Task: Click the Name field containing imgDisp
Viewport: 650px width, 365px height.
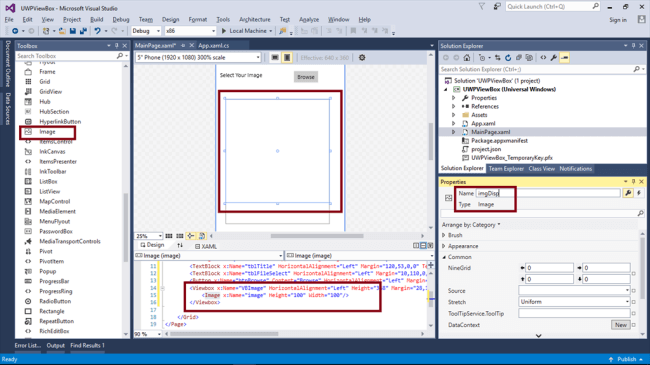Action: click(x=548, y=193)
